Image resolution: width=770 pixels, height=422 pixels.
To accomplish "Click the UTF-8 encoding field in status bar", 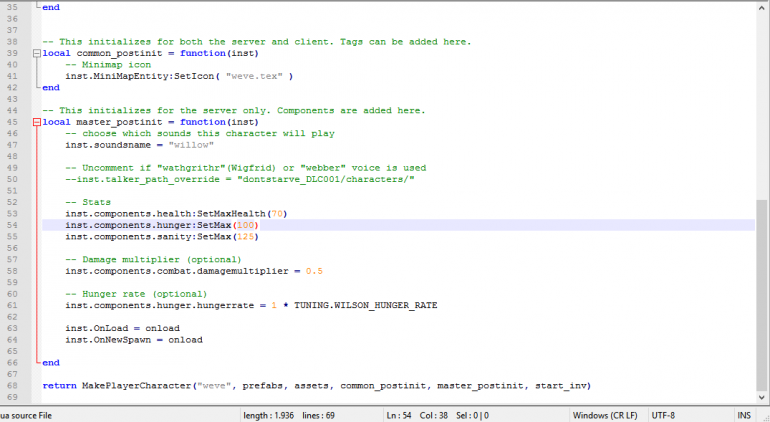I will [x=666, y=414].
